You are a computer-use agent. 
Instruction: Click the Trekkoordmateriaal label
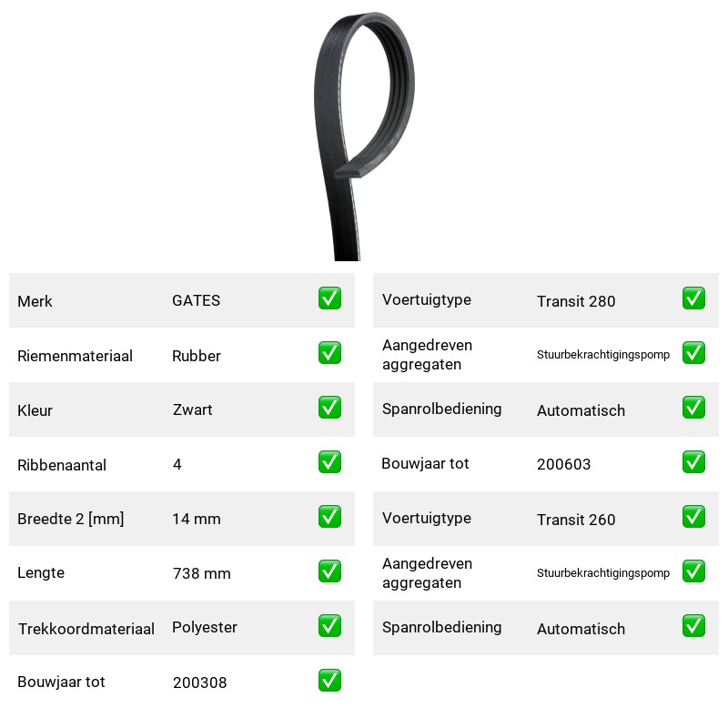point(86,629)
